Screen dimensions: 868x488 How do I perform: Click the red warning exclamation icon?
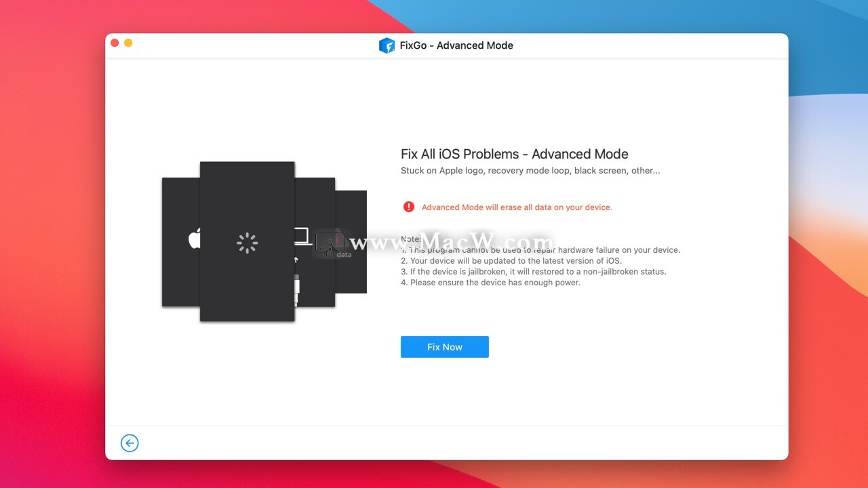(x=408, y=207)
